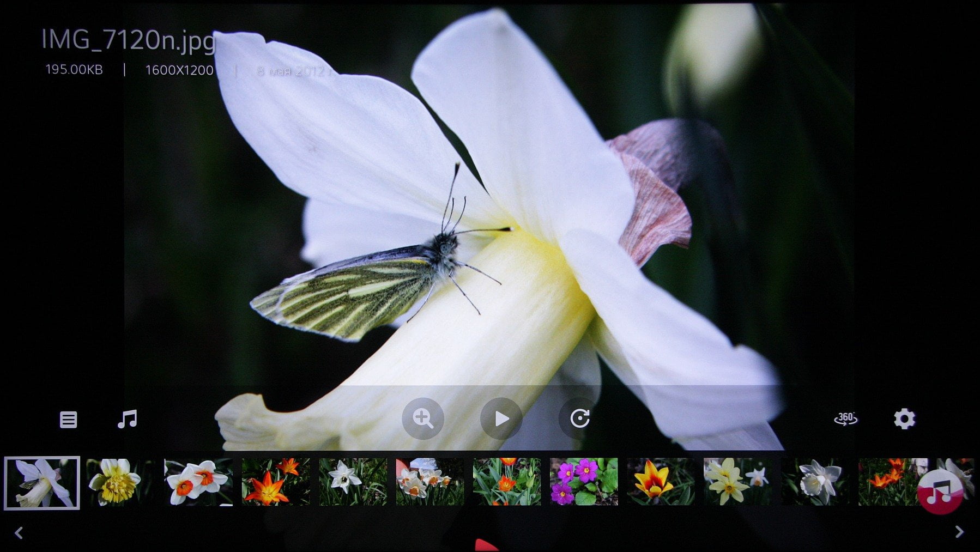Open the photo list view icon

pyautogui.click(x=68, y=420)
